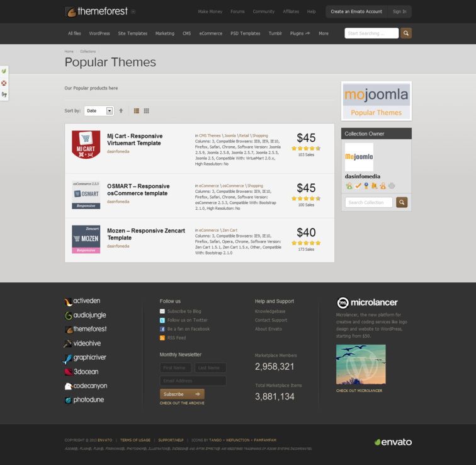
Task: Open WordPress category menu
Action: click(x=99, y=33)
